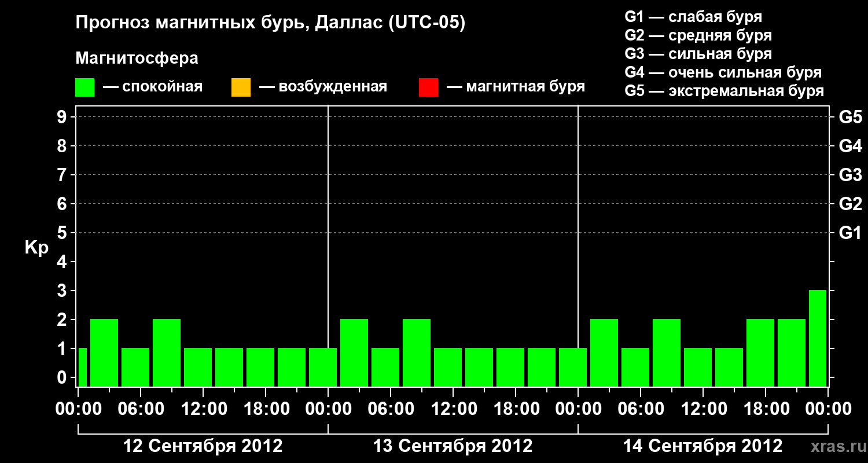Click the '00:00' label between 12 and 13 Сентября
The width and height of the screenshot is (868, 463).
[x=328, y=409]
